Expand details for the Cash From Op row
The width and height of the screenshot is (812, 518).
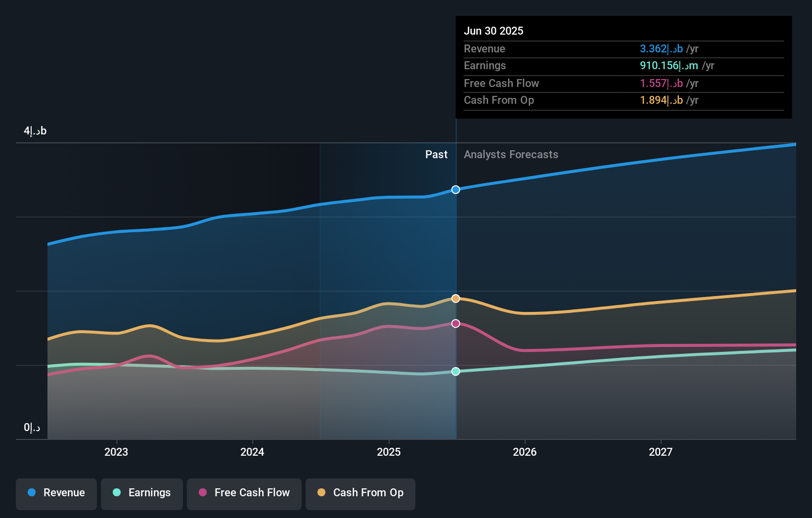(499, 100)
